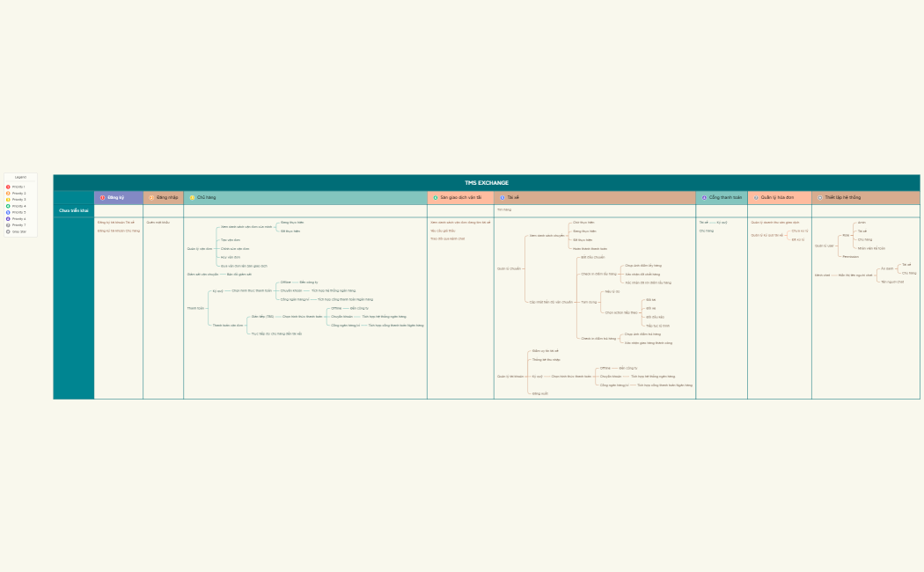Viewport: 924px width, 572px height.
Task: Click the Quên mật khẩu topic
Action: coord(158,223)
